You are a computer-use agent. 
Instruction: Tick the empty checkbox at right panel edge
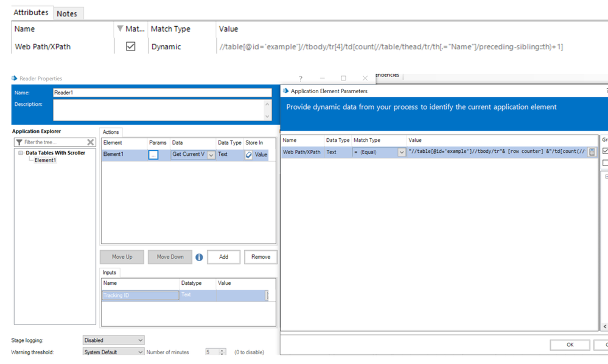click(x=605, y=163)
